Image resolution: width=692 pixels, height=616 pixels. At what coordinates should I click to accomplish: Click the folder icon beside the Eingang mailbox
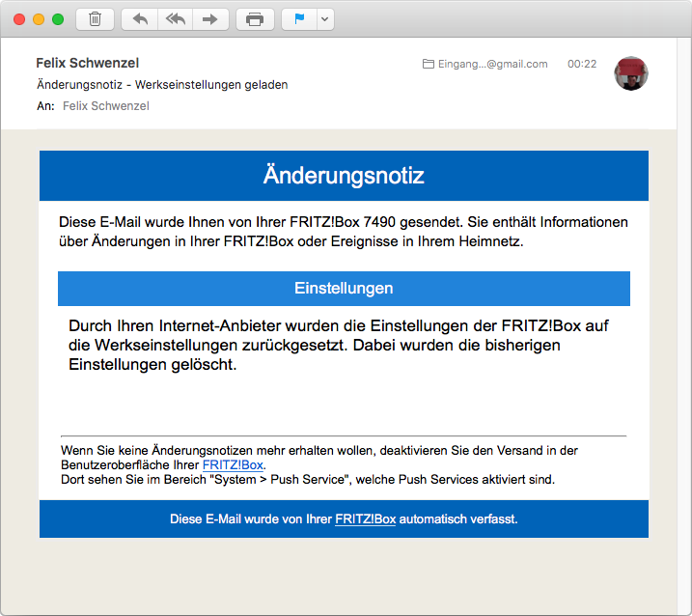pos(429,64)
